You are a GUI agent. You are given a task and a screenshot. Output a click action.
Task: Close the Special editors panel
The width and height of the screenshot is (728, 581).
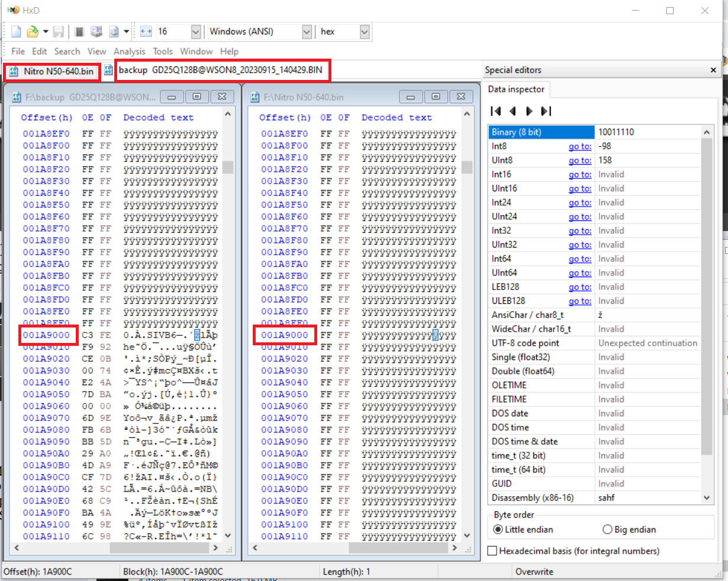pyautogui.click(x=713, y=70)
